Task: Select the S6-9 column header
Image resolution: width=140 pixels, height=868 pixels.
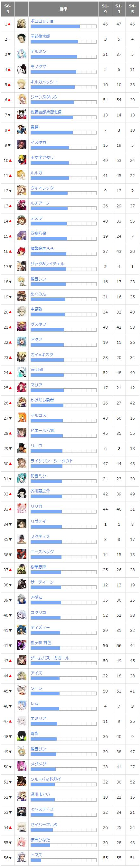Action: 8,9
